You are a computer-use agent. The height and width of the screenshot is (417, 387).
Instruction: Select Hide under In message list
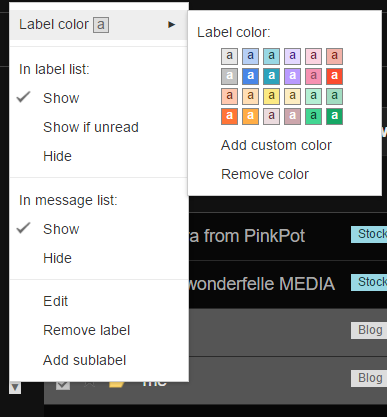(57, 258)
